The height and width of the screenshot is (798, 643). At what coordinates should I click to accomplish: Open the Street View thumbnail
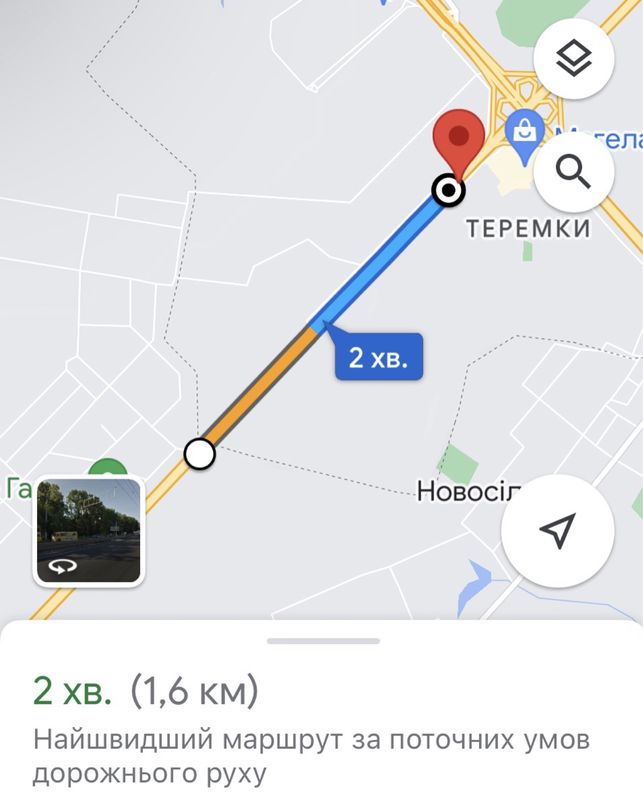click(89, 531)
